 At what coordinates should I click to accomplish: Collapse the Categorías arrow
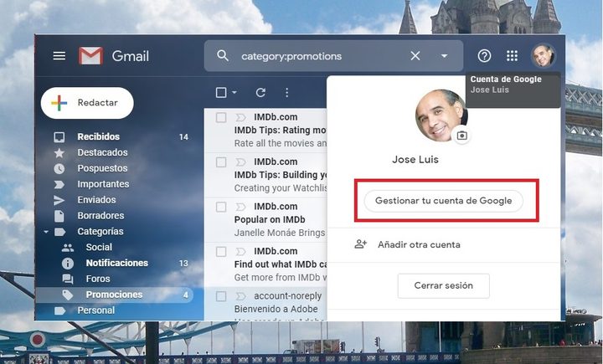46,232
